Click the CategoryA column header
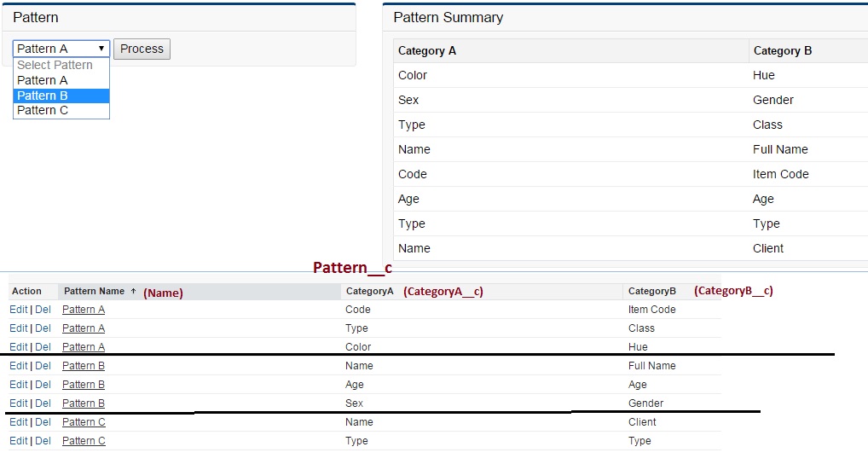868x470 pixels. (x=368, y=292)
